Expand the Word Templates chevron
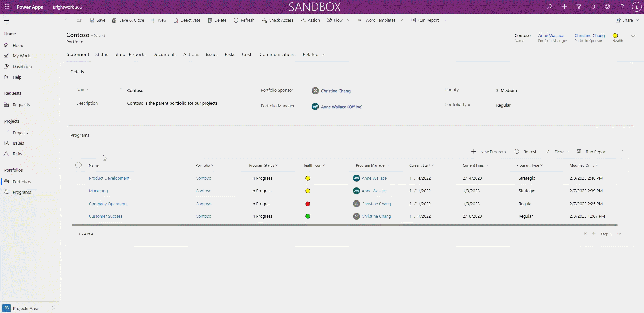The width and height of the screenshot is (644, 313). click(401, 20)
